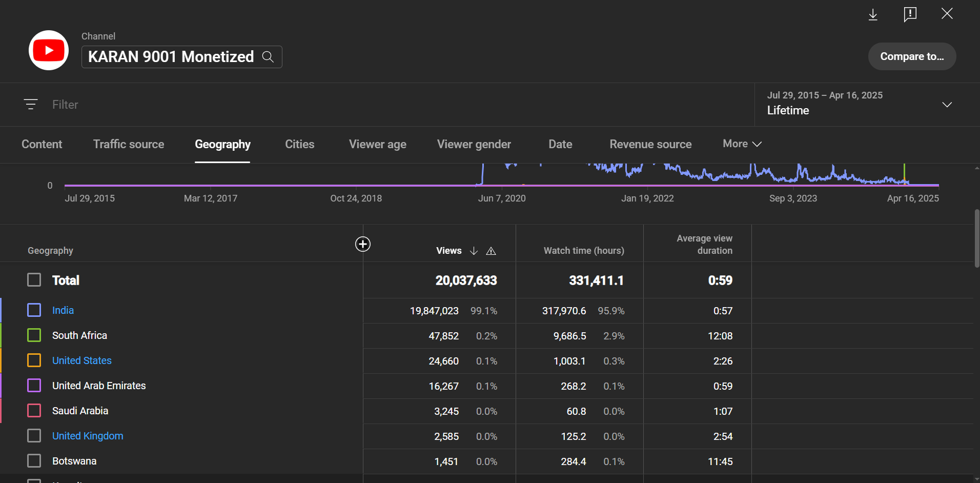Enable the United Kingdom checkbox
This screenshot has width=980, height=483.
(34, 436)
